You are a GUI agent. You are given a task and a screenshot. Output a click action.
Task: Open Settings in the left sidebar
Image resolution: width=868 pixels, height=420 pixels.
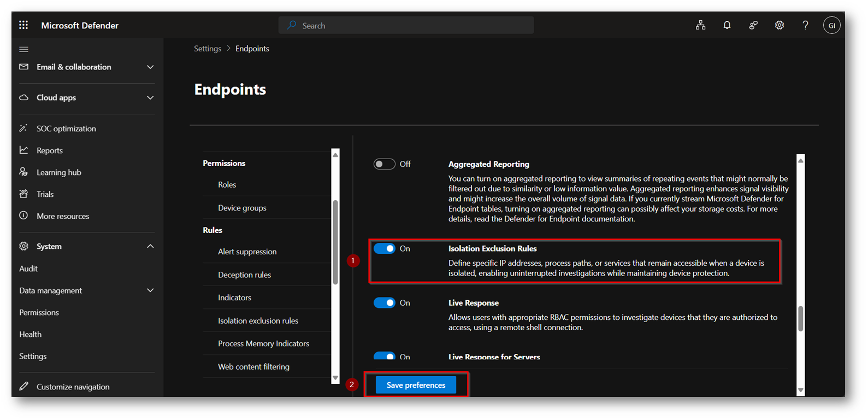(33, 356)
